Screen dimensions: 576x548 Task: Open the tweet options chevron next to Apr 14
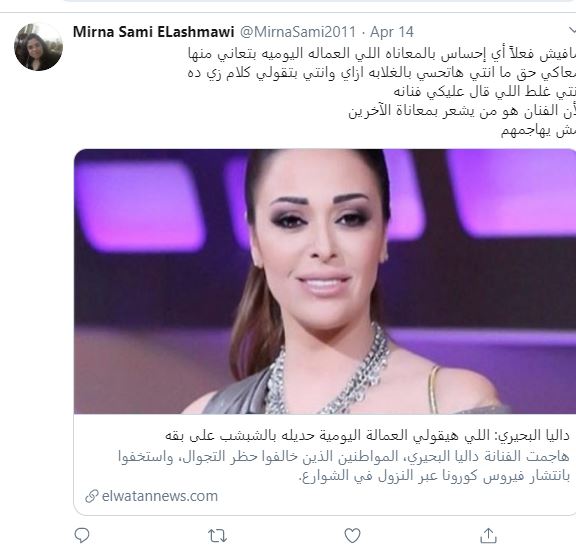click(x=572, y=31)
